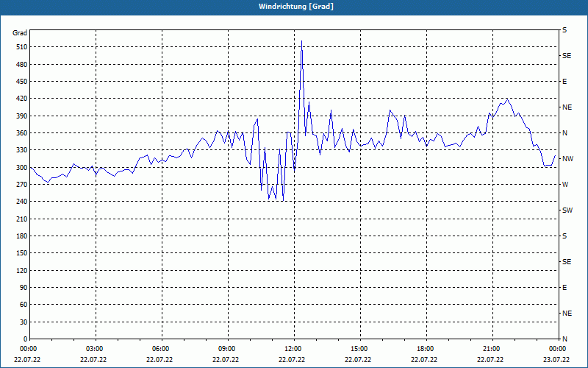Click N compass label beside 360 gridline
This screenshot has height=368, width=588.
564,133
